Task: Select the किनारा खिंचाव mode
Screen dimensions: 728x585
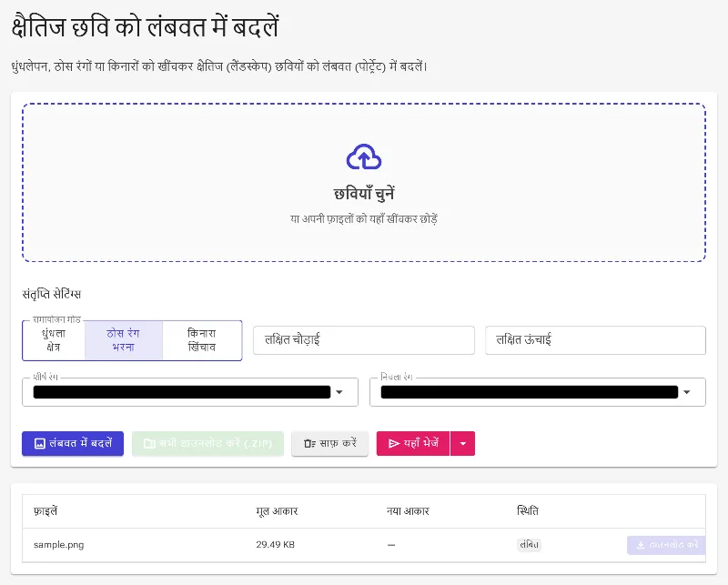Action: 201,340
